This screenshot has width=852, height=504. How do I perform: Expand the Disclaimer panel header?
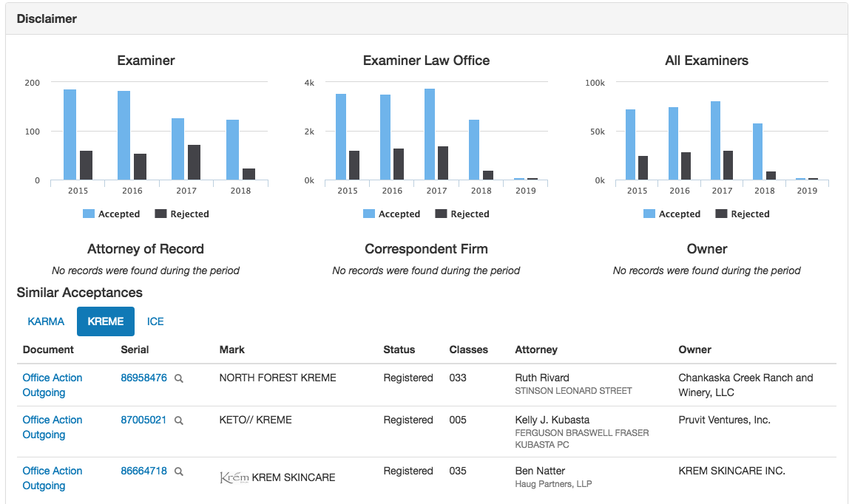pyautogui.click(x=47, y=18)
